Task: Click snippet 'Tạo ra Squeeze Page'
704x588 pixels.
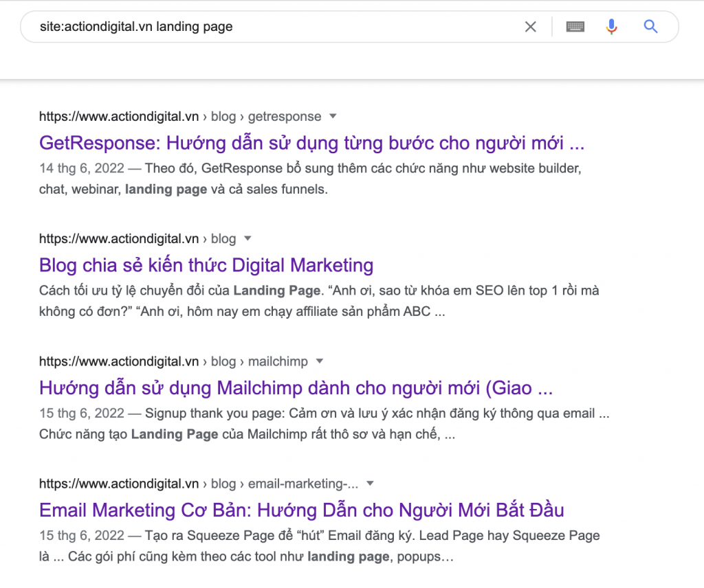Action: tap(319, 546)
